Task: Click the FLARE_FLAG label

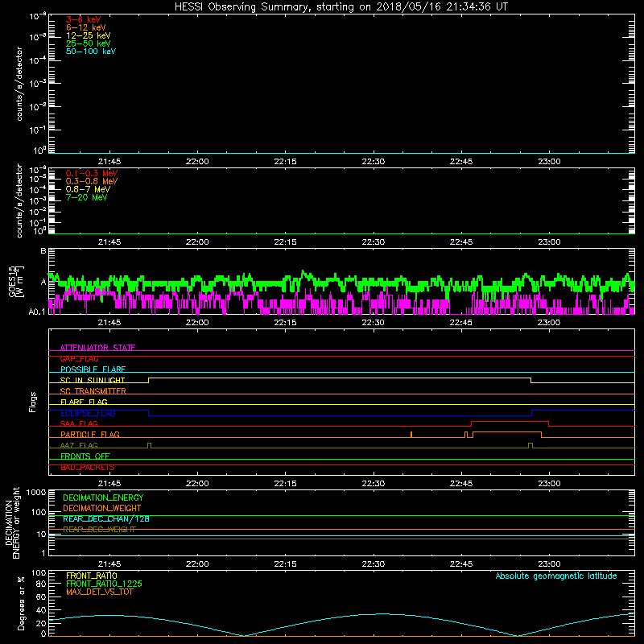Action: [x=84, y=402]
